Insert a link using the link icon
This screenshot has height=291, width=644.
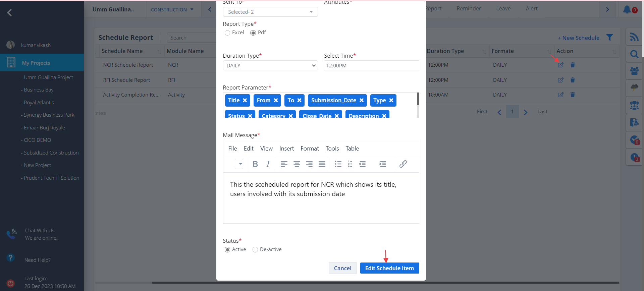(403, 164)
